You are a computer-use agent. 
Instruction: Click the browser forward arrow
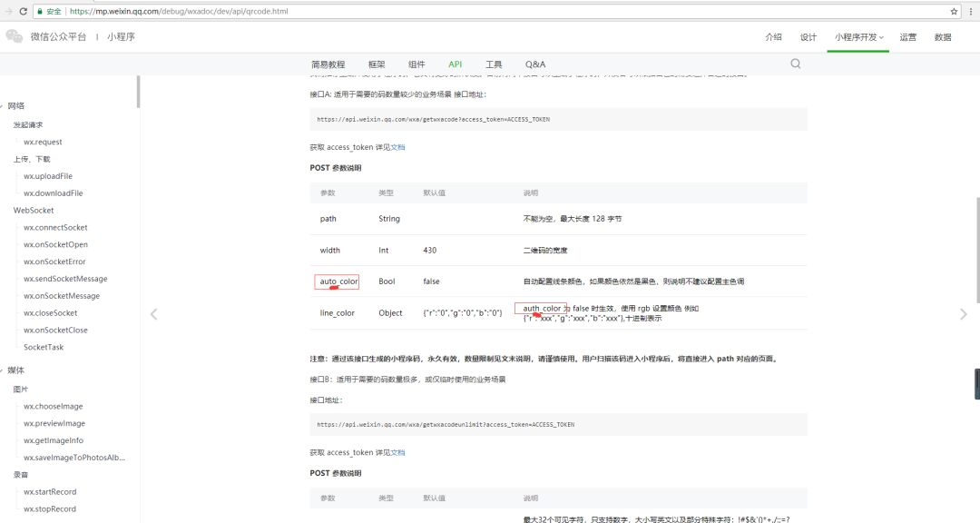tap(8, 11)
